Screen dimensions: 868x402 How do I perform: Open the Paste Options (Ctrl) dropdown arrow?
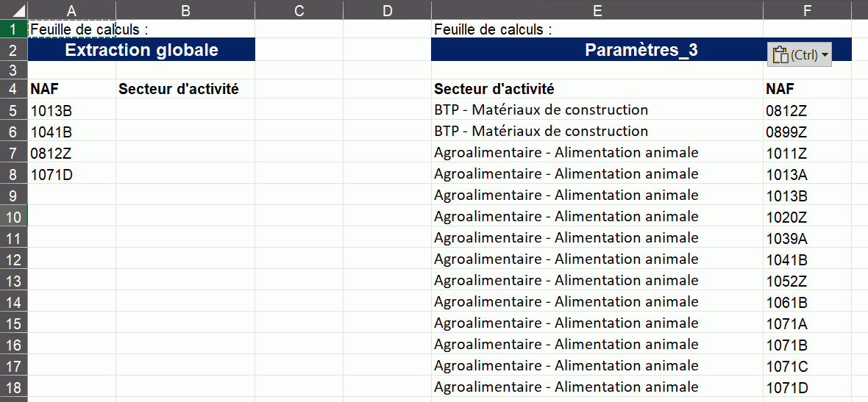tap(825, 55)
